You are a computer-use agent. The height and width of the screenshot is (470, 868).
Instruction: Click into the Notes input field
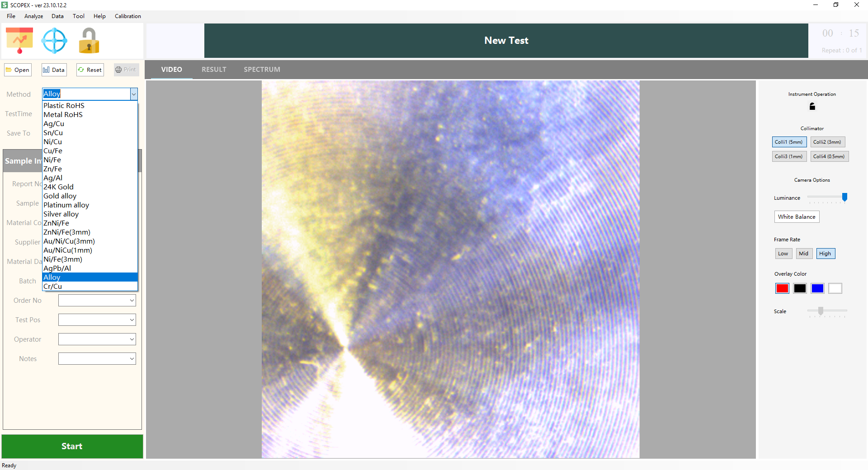tap(94, 359)
